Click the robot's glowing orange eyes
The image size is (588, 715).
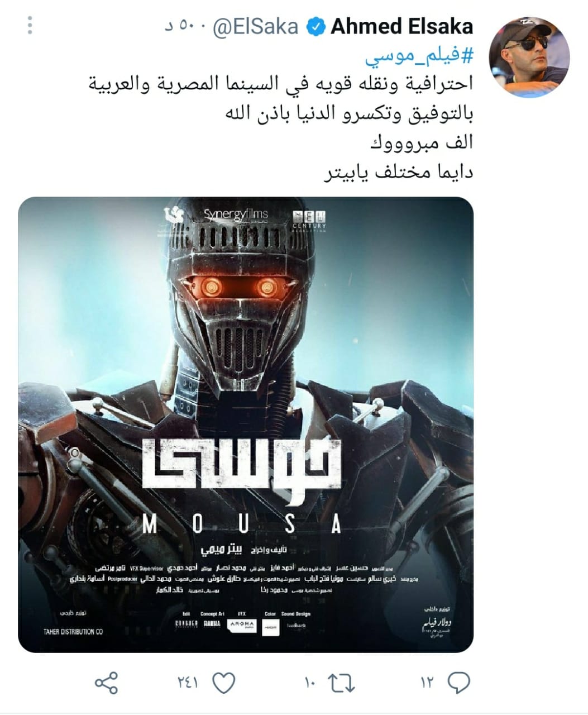240,288
